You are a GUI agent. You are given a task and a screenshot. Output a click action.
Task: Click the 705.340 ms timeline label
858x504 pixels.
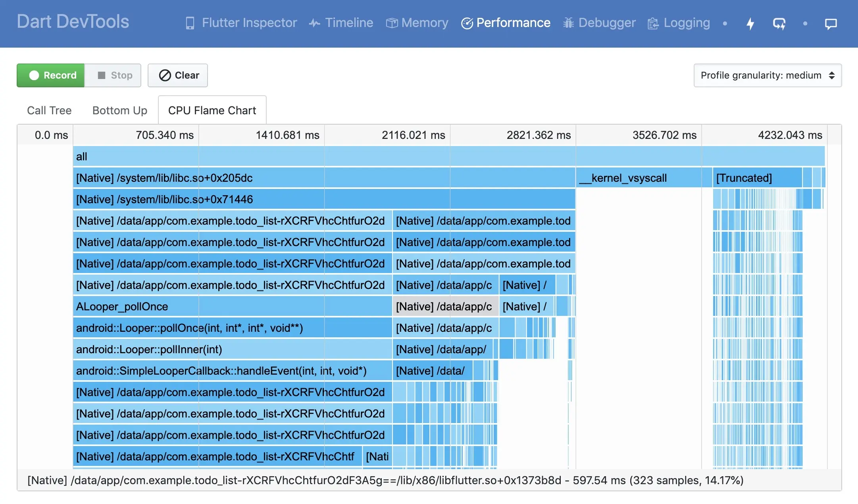pyautogui.click(x=165, y=135)
